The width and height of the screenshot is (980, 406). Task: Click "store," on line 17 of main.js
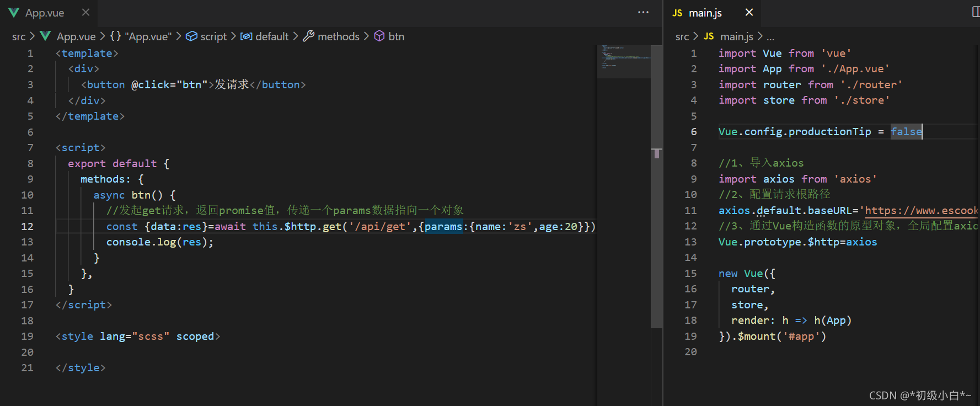click(749, 305)
